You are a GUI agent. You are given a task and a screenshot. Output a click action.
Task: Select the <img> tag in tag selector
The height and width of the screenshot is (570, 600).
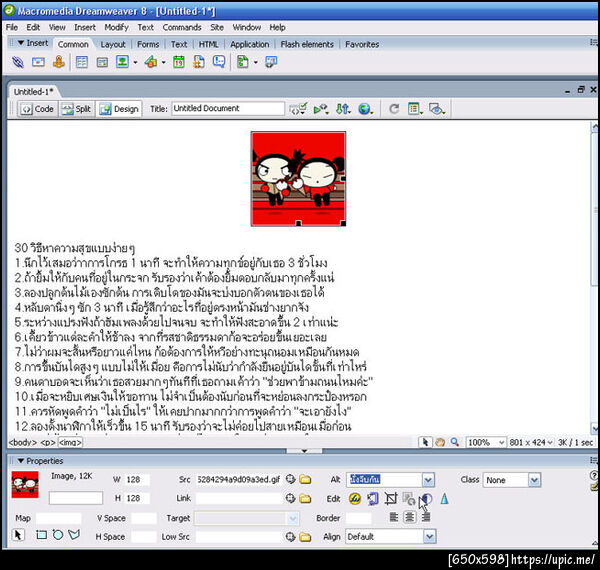[70, 442]
